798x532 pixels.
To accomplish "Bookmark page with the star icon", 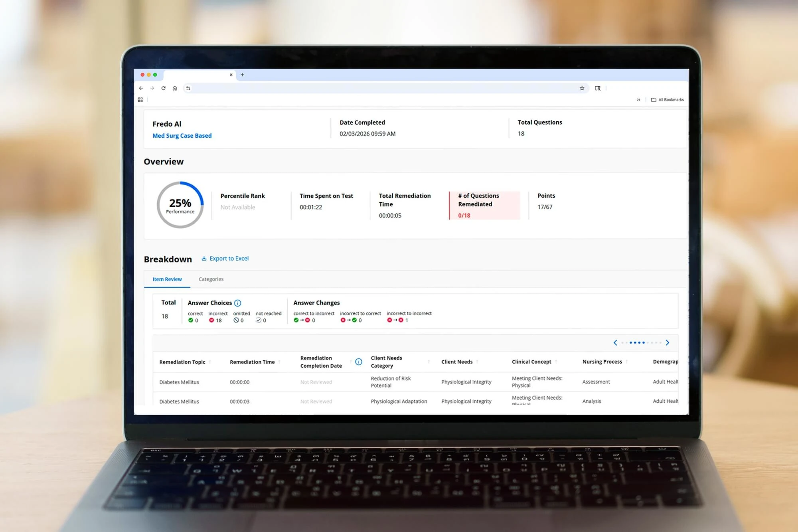I will 582,88.
